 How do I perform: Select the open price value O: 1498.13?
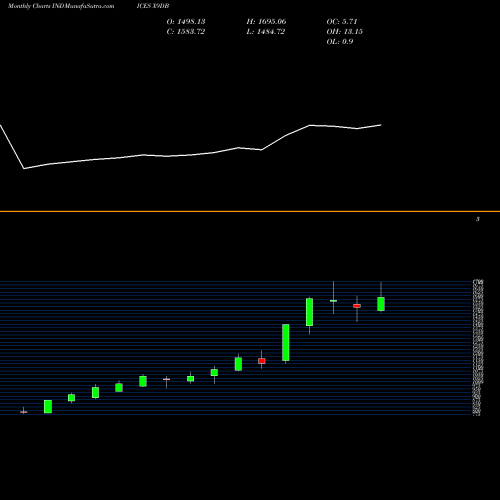(186, 22)
